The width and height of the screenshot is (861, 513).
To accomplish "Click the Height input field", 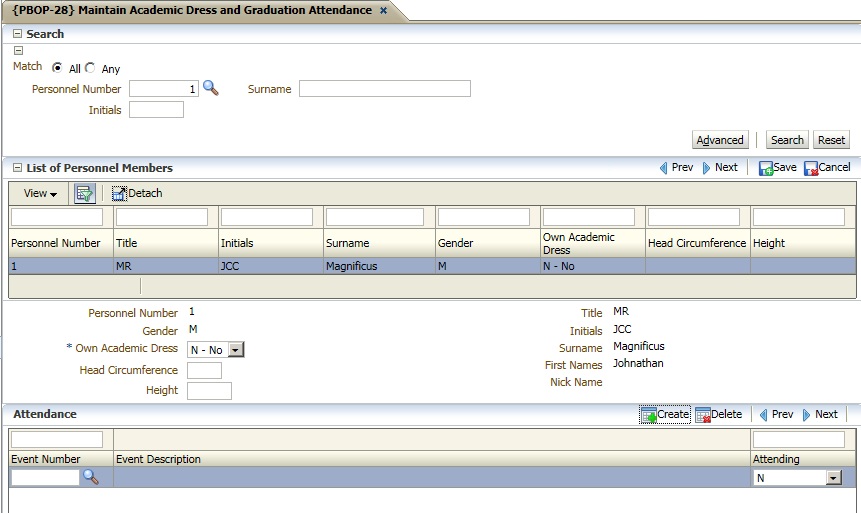I will pos(209,391).
